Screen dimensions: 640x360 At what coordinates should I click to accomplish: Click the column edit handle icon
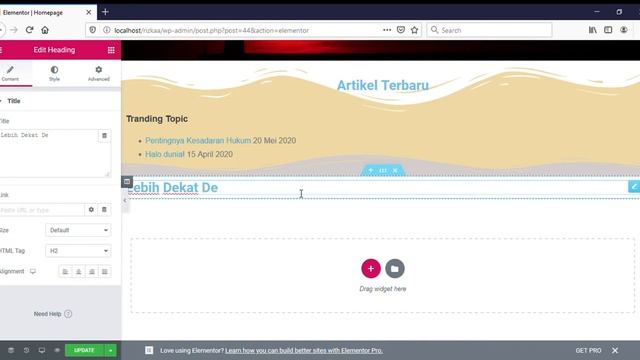pos(127,182)
